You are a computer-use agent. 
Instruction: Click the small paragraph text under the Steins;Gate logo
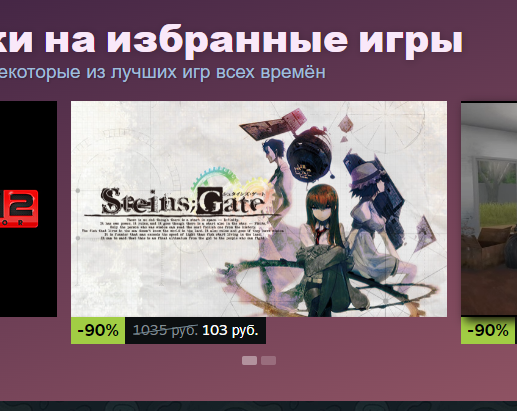(183, 229)
